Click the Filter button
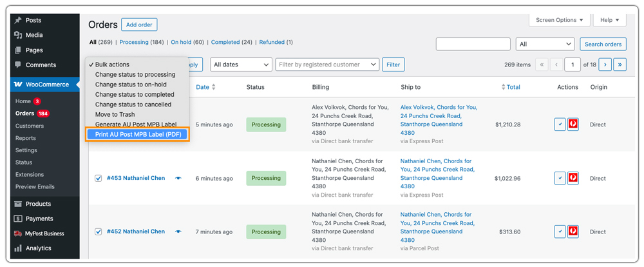Viewport: 644px width, 267px height. (393, 64)
